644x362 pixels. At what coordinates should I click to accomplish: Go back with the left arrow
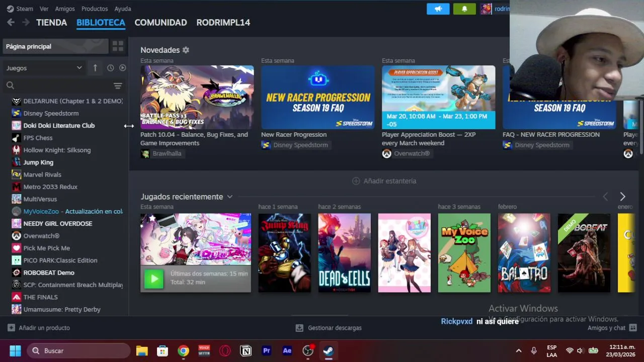(11, 22)
